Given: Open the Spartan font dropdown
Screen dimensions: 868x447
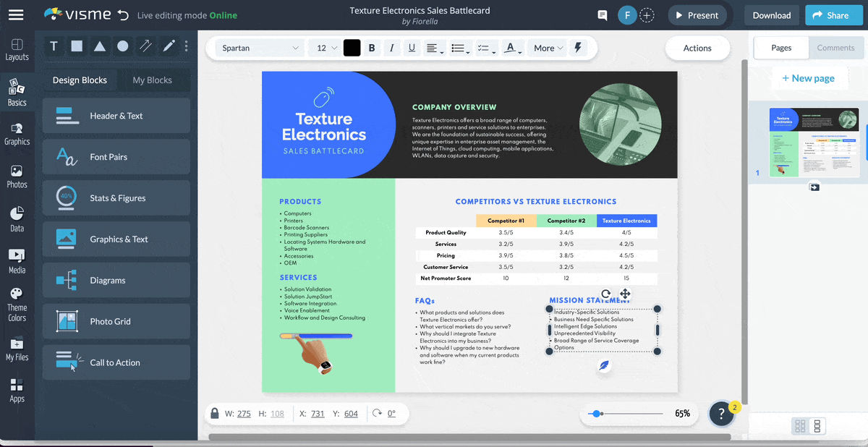Looking at the screenshot, I should click(x=260, y=48).
